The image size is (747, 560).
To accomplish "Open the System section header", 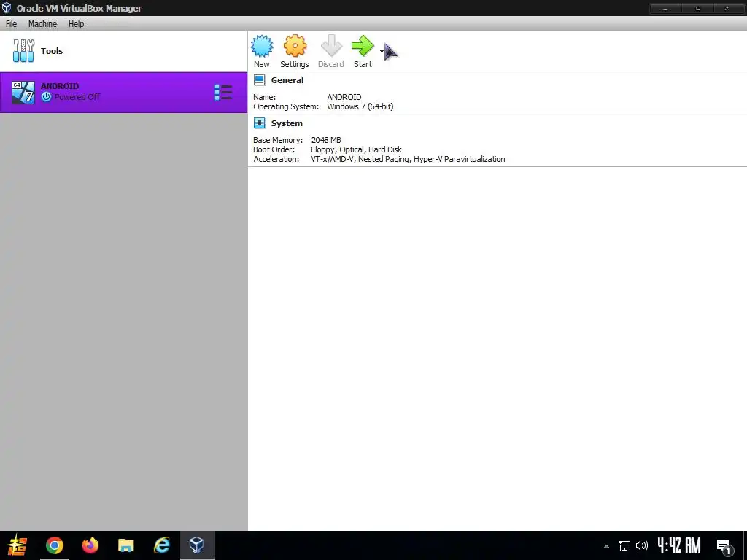I will 287,123.
